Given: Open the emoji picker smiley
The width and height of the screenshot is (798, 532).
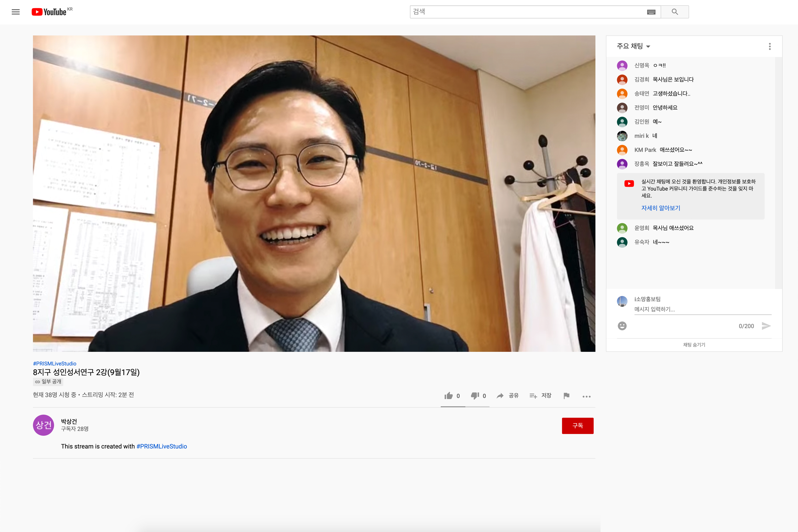Looking at the screenshot, I should (622, 326).
